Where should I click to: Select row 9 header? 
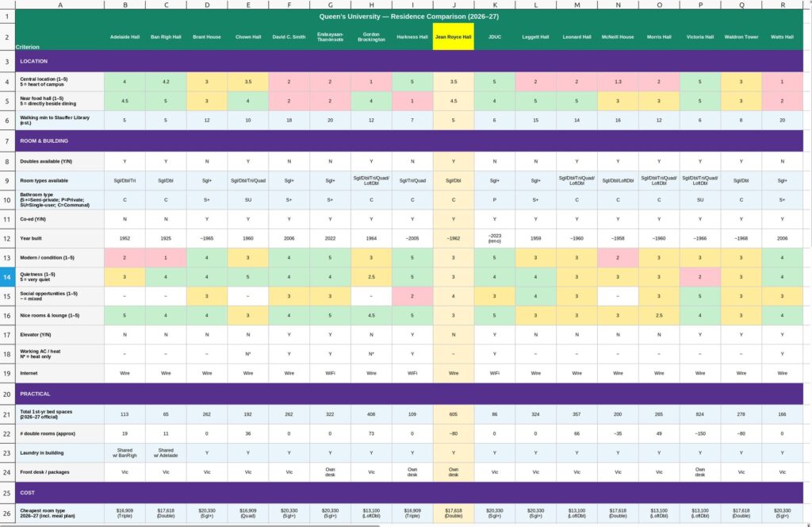pos(7,181)
